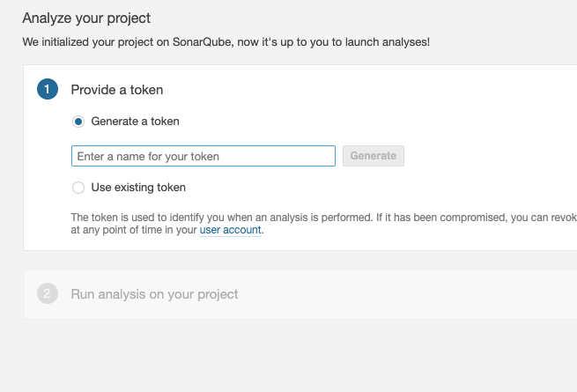Screen dimensions: 577x392
Task: Click 'at any point of time' help text
Action: click(123, 231)
